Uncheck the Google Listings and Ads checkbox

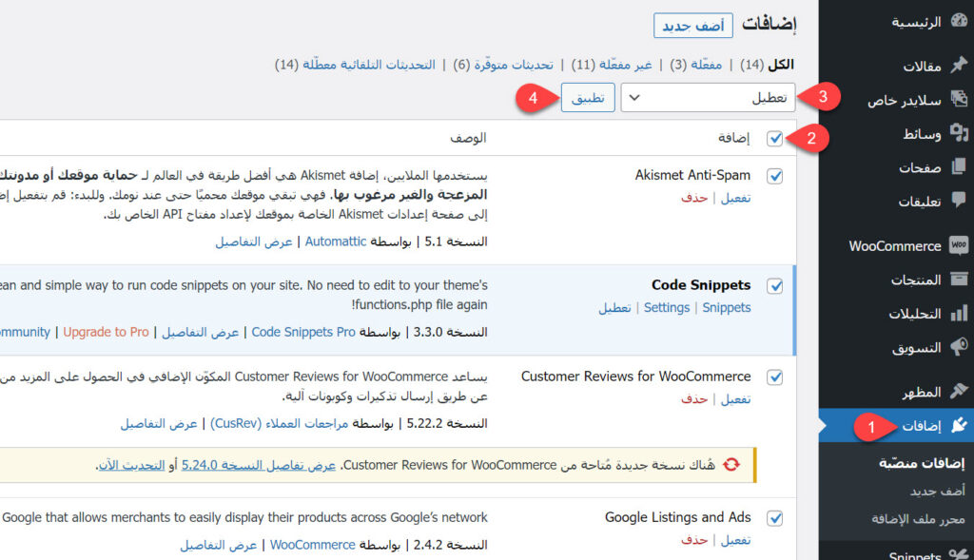coord(775,518)
